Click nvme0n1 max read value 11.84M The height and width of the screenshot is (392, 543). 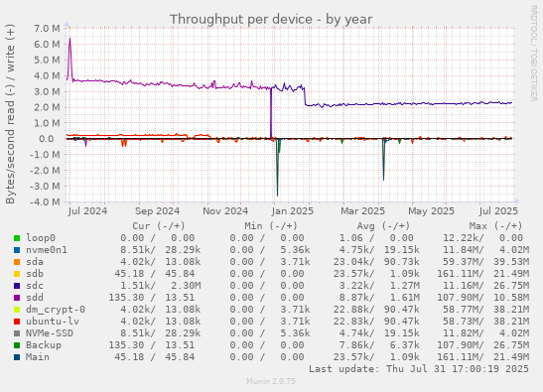point(463,250)
